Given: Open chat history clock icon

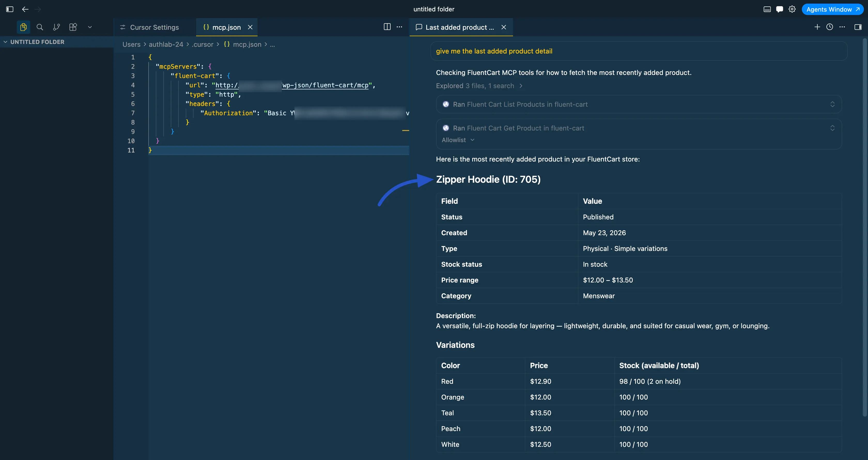Looking at the screenshot, I should tap(830, 27).
